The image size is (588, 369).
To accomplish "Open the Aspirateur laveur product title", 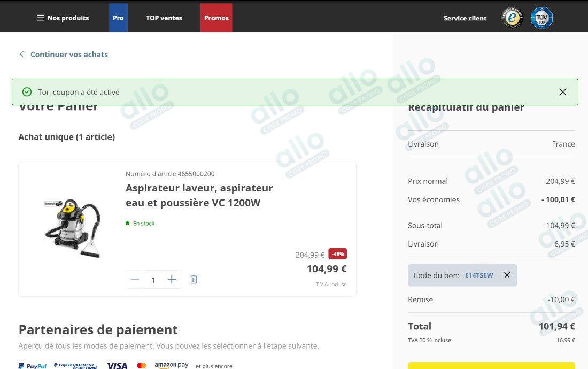I will [199, 195].
